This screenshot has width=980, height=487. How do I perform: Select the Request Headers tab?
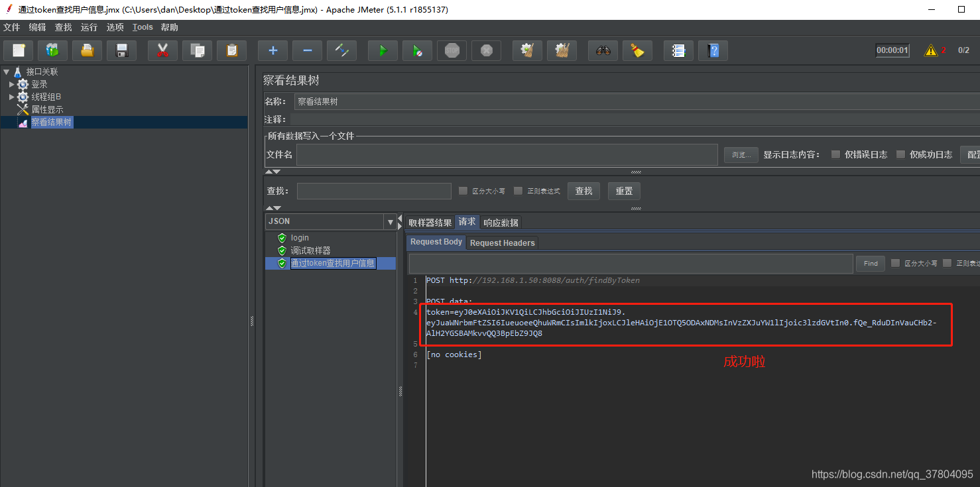pyautogui.click(x=502, y=243)
